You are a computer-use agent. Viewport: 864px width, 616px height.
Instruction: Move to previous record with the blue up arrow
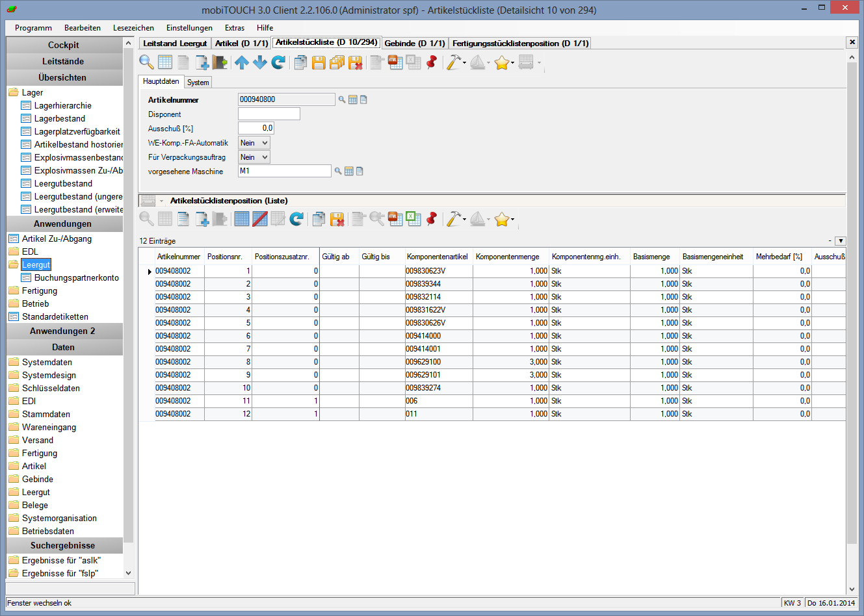(242, 62)
